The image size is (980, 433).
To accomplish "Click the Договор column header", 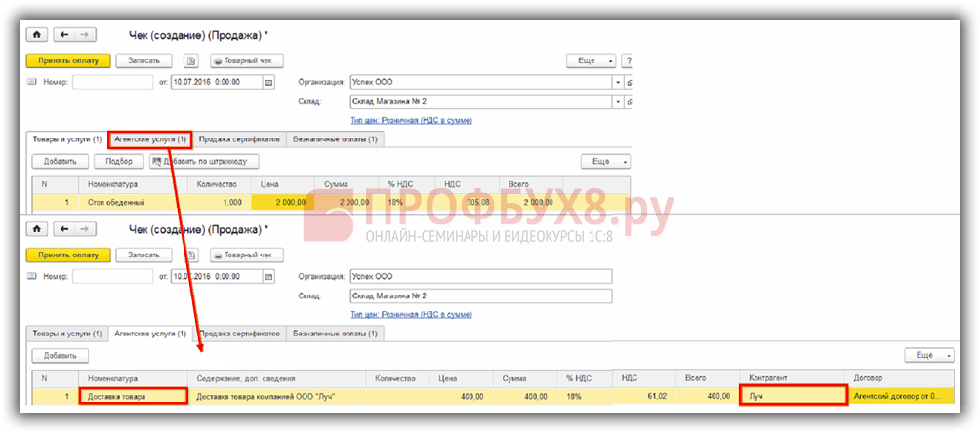I will pyautogui.click(x=900, y=378).
